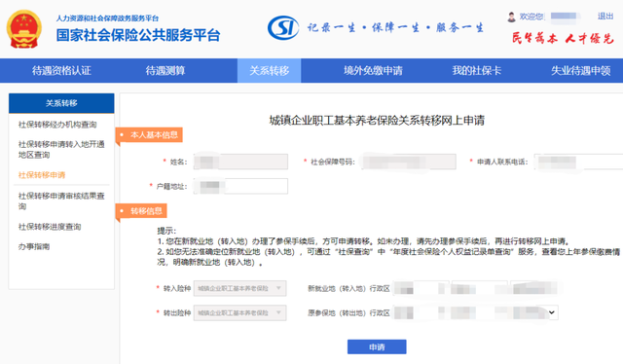Open 社保转移经办机构查询 in sidebar

click(57, 125)
